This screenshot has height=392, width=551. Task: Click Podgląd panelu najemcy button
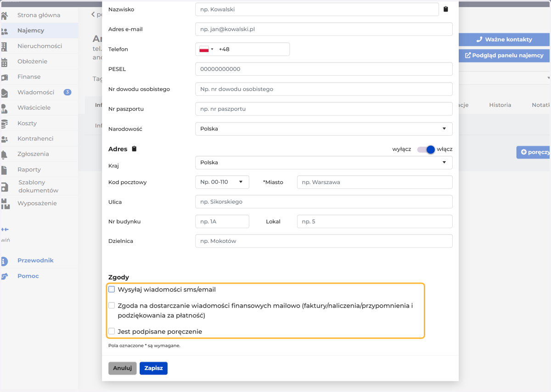(x=504, y=55)
